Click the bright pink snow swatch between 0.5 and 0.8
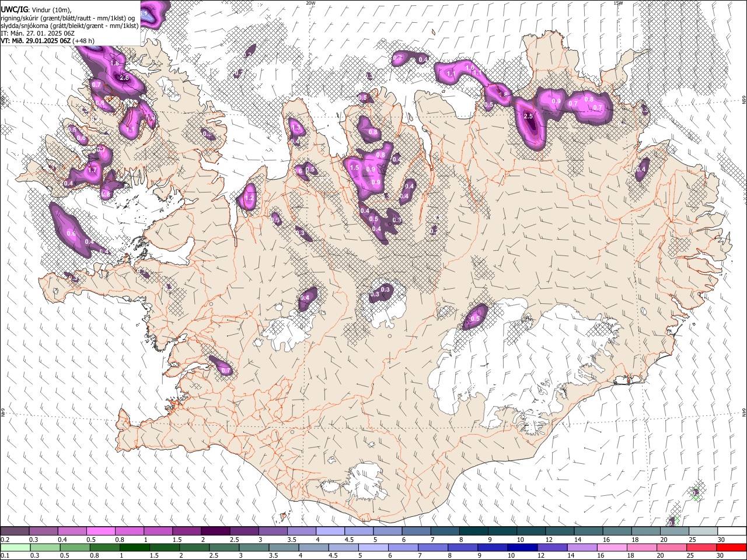 pyautogui.click(x=100, y=531)
